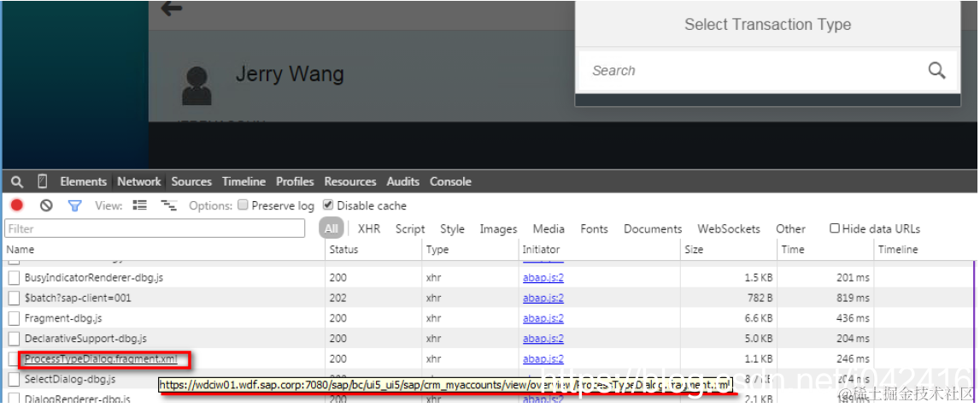
Task: Open abap.js:2 initiator of DeclarativeSupport row
Action: click(x=543, y=339)
